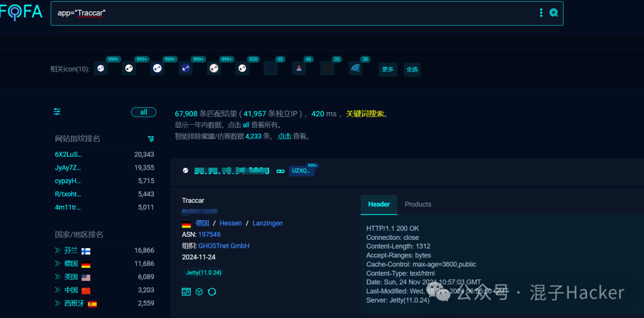Viewport: 644px width, 318px height.
Task: Click the 德国 location link in result
Action: (x=203, y=223)
